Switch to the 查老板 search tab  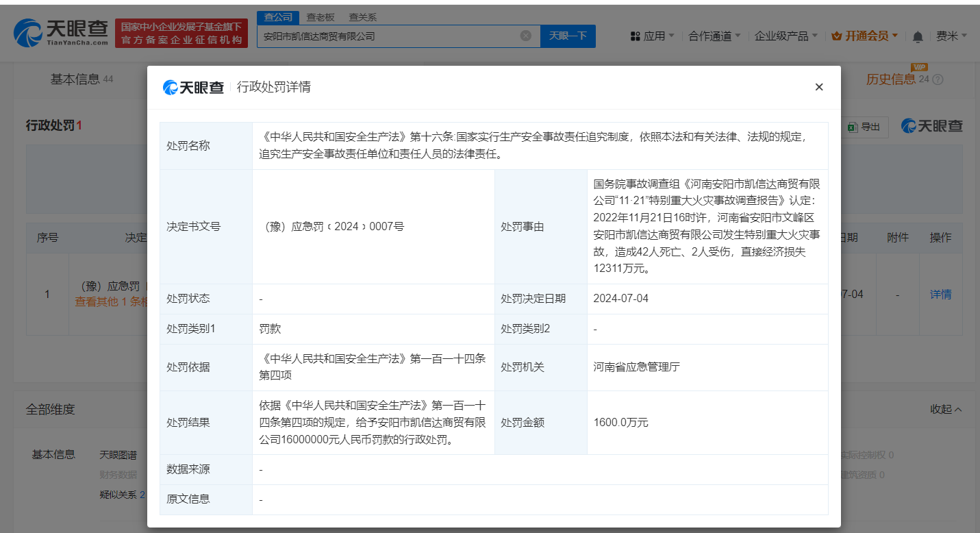(321, 17)
